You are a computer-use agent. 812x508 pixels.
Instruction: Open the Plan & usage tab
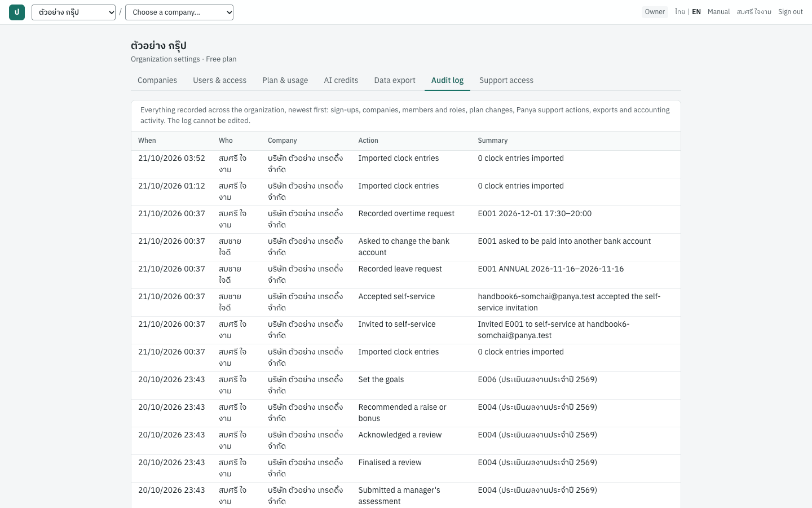(285, 80)
